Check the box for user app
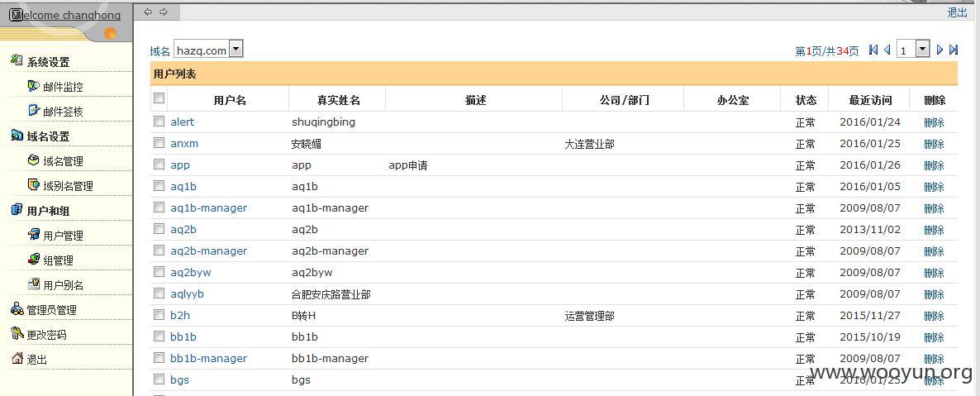The image size is (980, 396). [x=159, y=165]
